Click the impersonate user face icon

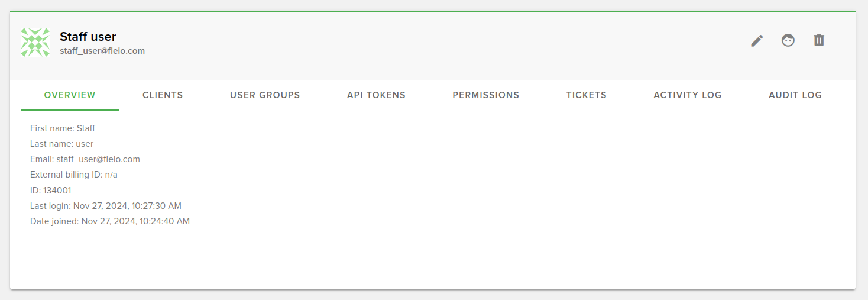(788, 40)
